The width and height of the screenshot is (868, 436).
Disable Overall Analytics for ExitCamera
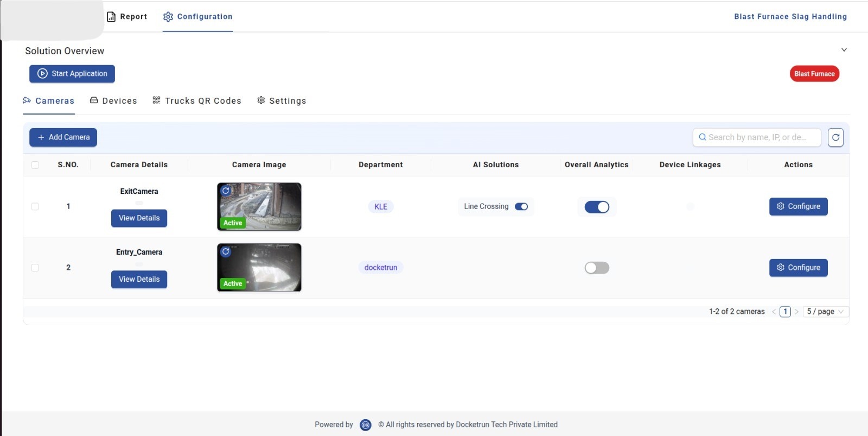coord(597,207)
